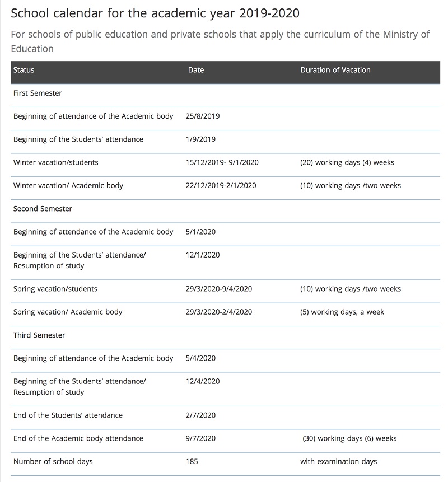Click Winter vacation/students row label
Screen dimensions: 448x482
[x=55, y=162]
